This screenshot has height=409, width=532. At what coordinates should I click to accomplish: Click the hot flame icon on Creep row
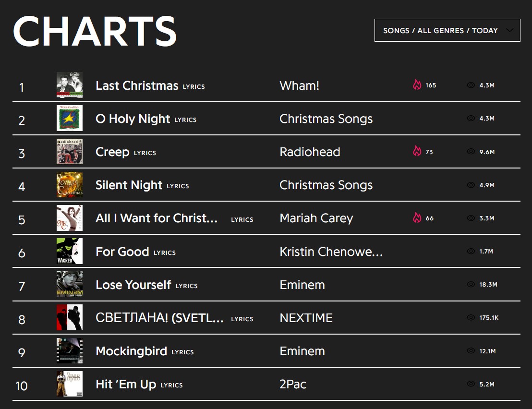pos(417,152)
